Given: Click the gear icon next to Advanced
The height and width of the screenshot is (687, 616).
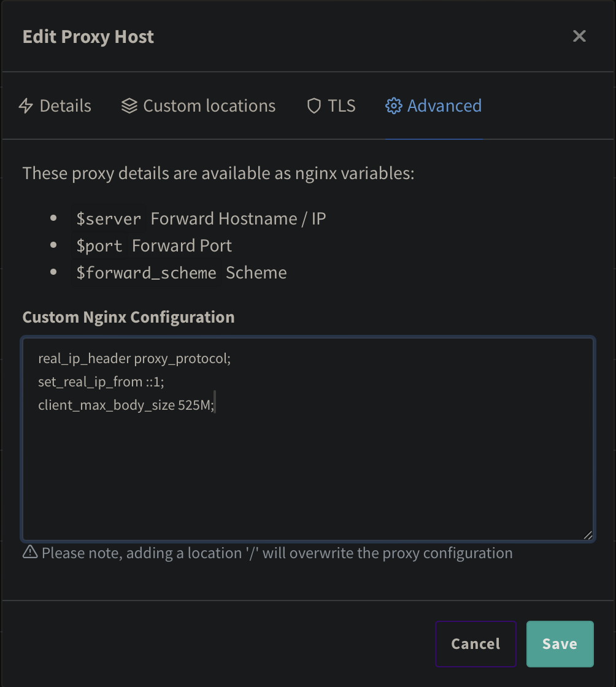Looking at the screenshot, I should 393,106.
